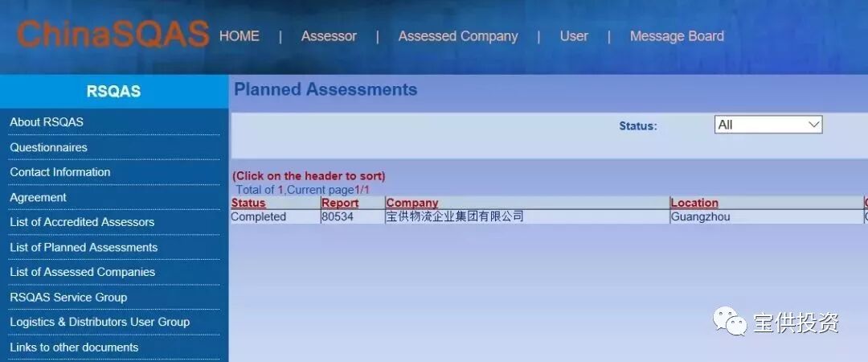Open Links to other documents
868x362 pixels.
pos(74,347)
